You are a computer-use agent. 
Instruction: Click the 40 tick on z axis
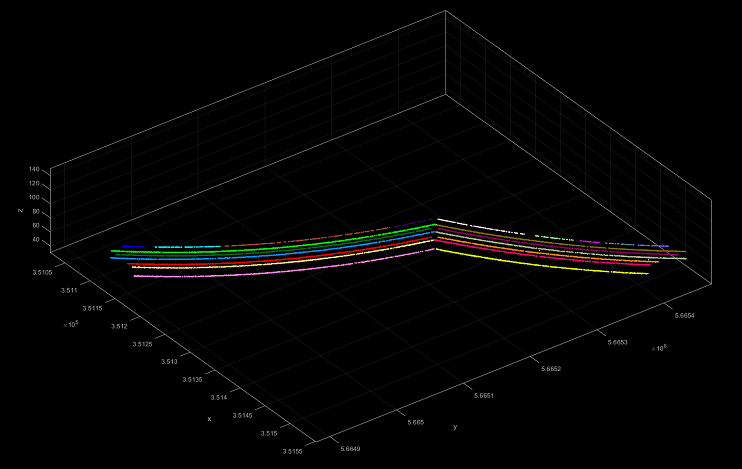click(x=36, y=240)
